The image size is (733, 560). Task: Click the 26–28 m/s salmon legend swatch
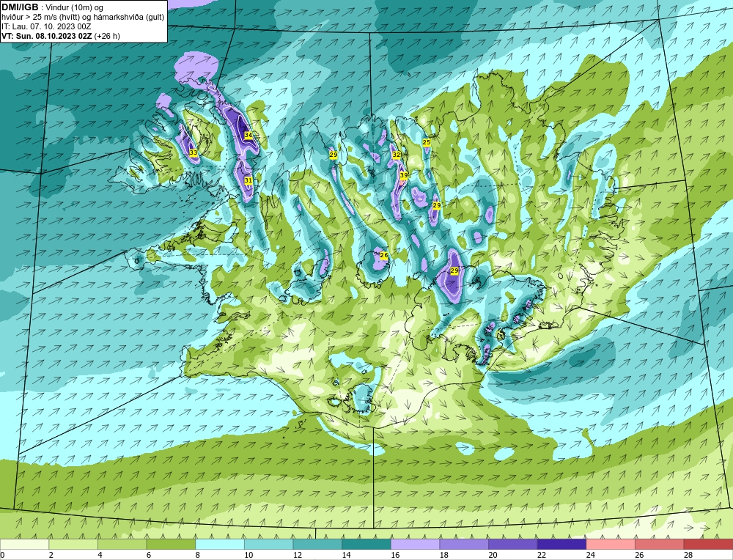point(660,544)
